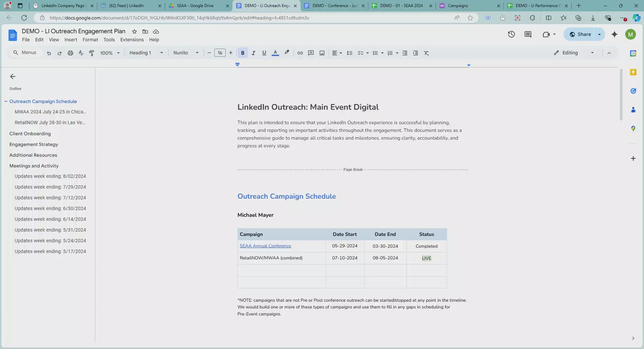View cloud document status icon
Screen dimensions: 644x349
point(156,32)
